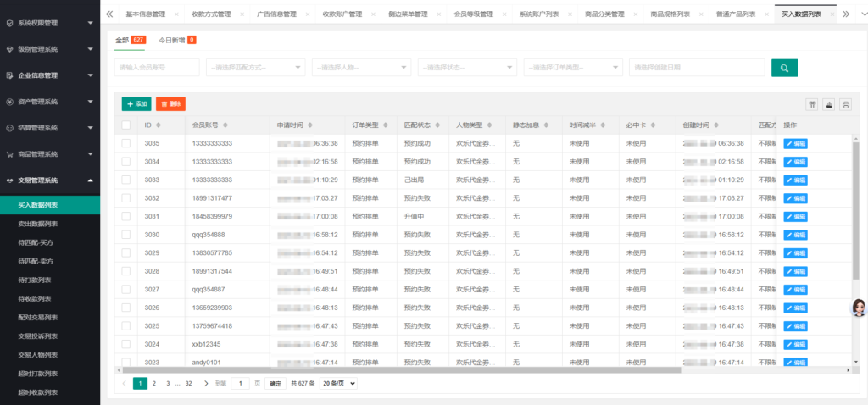The image size is (868, 405).
Task: Check the box for row 3030
Action: 126,235
